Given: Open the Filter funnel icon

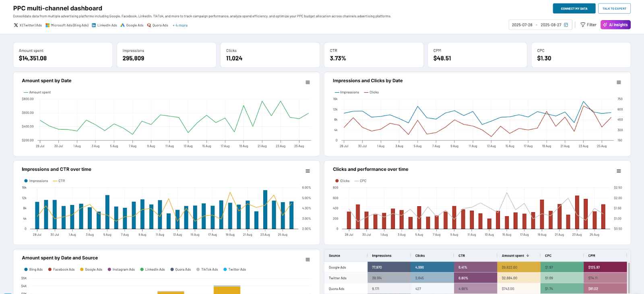Looking at the screenshot, I should click(583, 25).
